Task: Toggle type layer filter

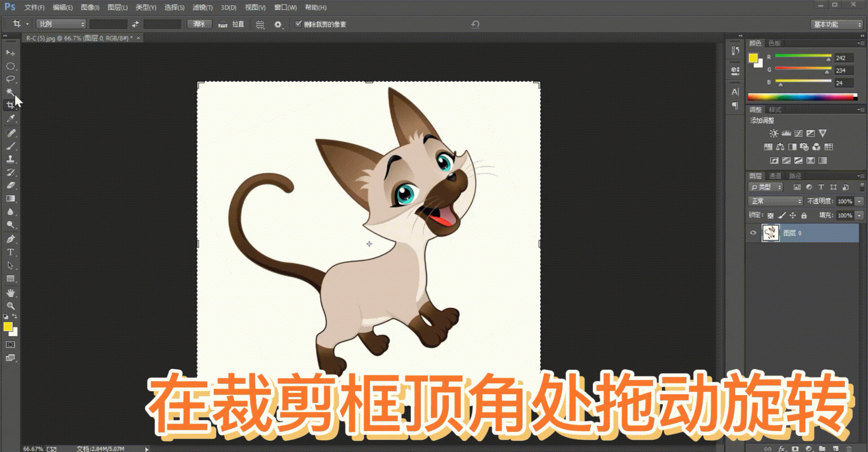Action: point(821,187)
